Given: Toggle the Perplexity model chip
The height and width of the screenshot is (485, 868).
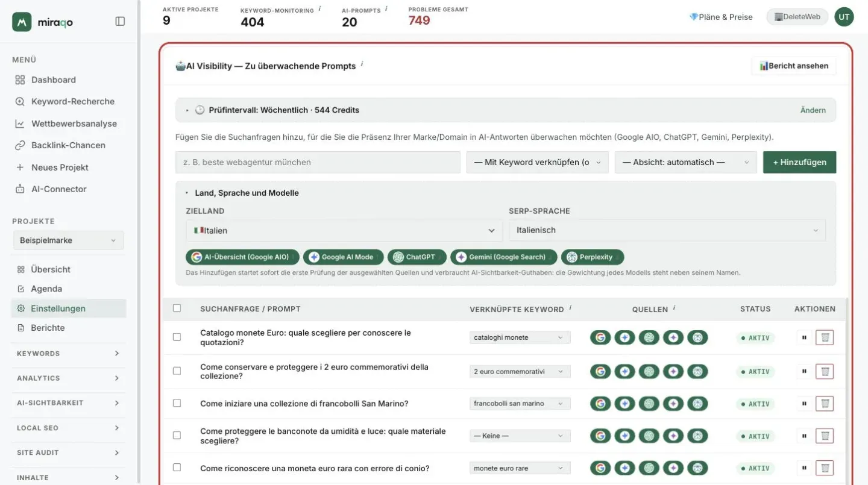Looking at the screenshot, I should (593, 257).
